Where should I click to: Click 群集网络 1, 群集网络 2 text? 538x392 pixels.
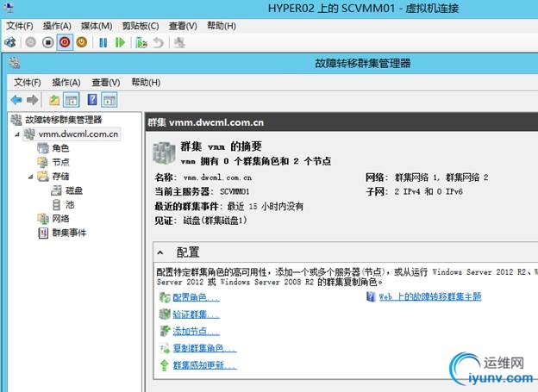pos(441,177)
